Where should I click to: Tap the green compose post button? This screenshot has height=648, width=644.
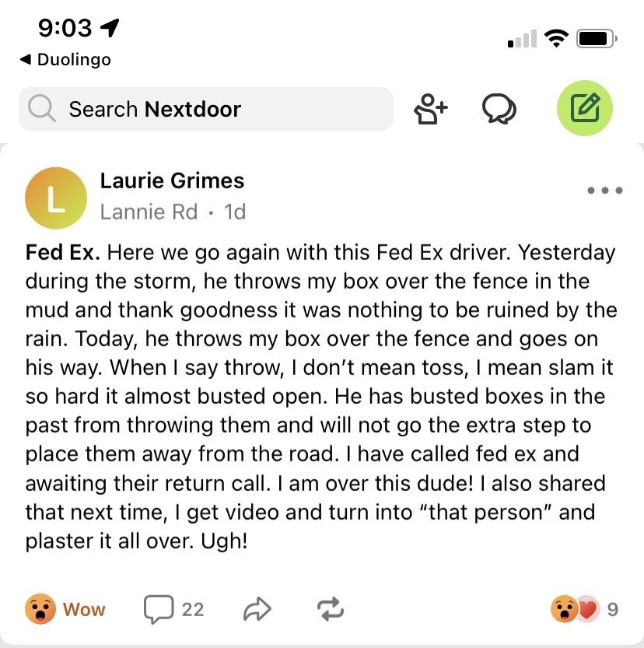[585, 109]
